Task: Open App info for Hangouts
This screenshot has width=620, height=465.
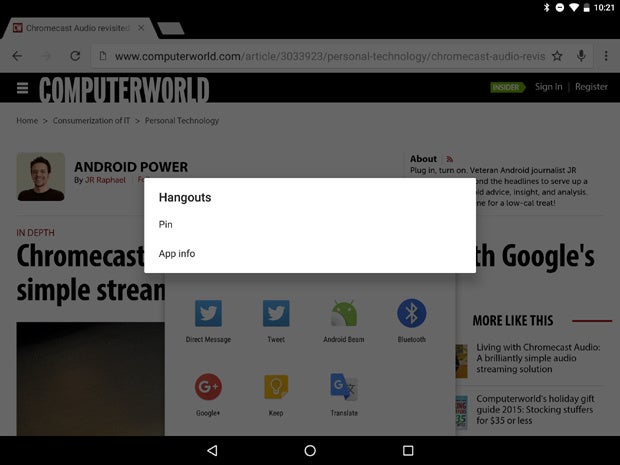Action: pos(310,253)
